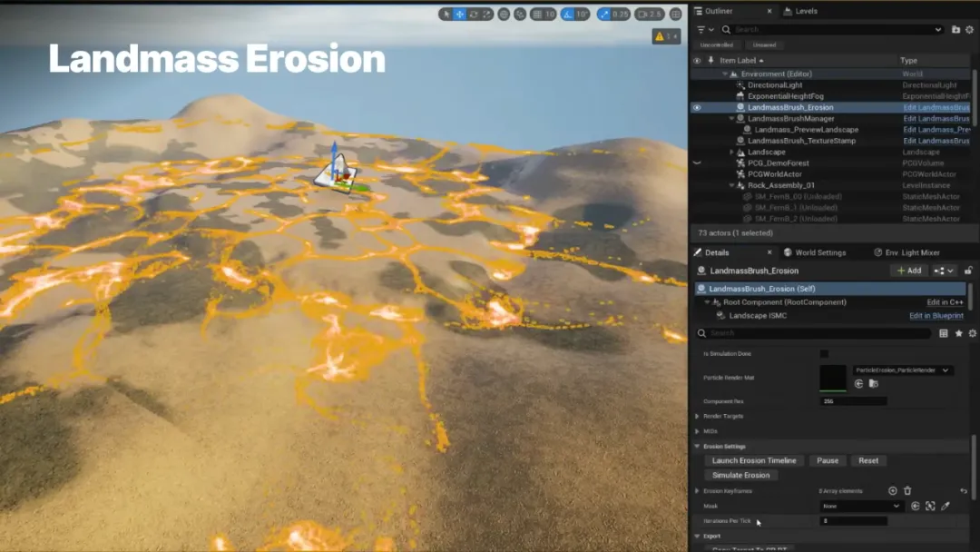Toggle the Uncontrolled filter chip
Viewport: 980px width, 552px height.
[x=716, y=45]
